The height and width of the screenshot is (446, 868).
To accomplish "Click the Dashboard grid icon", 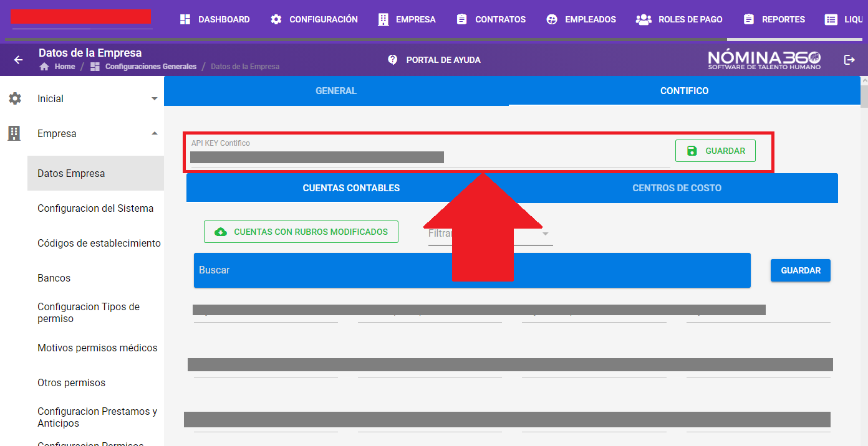I will pyautogui.click(x=185, y=19).
